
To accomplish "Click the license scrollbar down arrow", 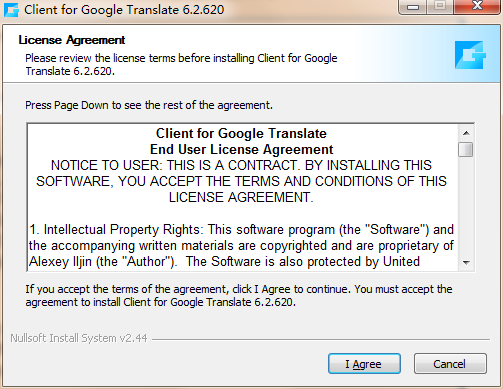I will [466, 263].
